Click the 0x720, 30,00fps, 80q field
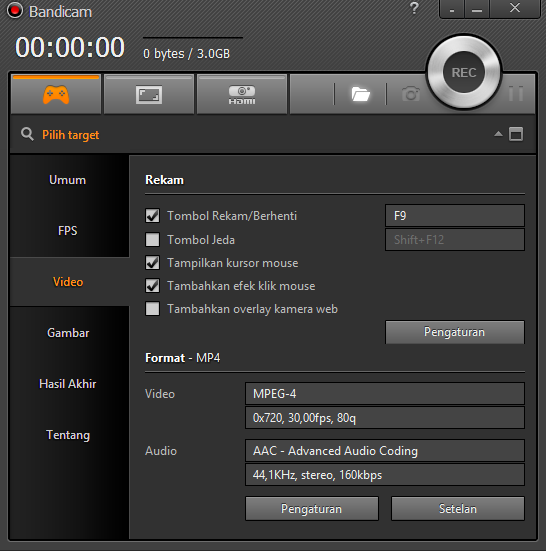546x551 pixels. (x=385, y=418)
